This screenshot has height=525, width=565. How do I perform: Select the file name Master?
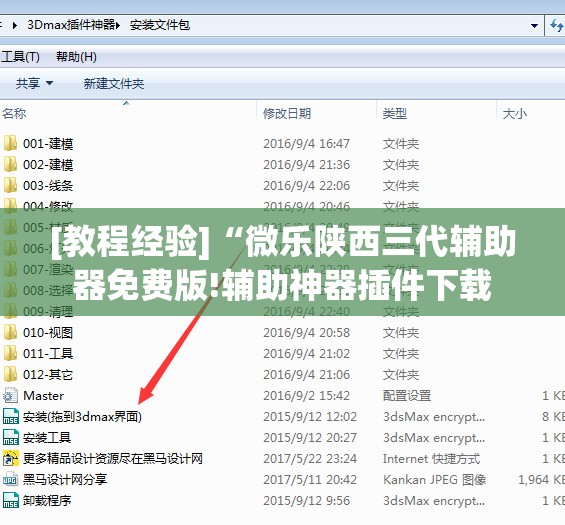click(x=44, y=396)
